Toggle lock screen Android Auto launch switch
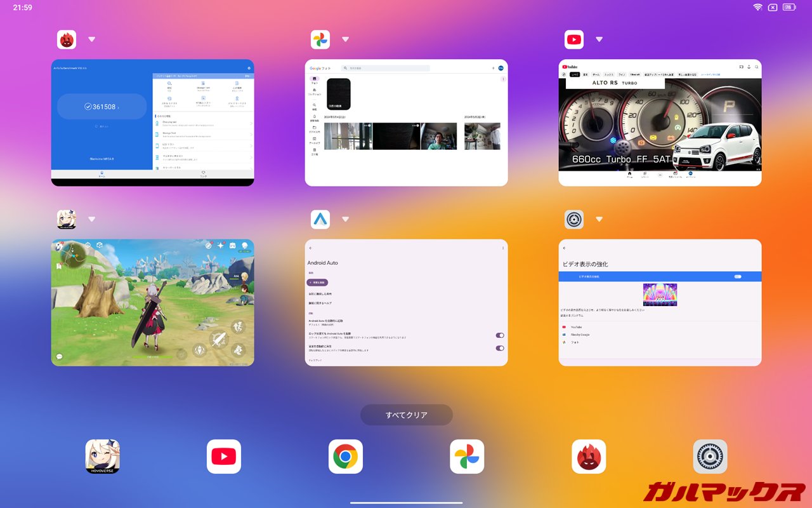Viewport: 812px width, 508px height. tap(500, 335)
